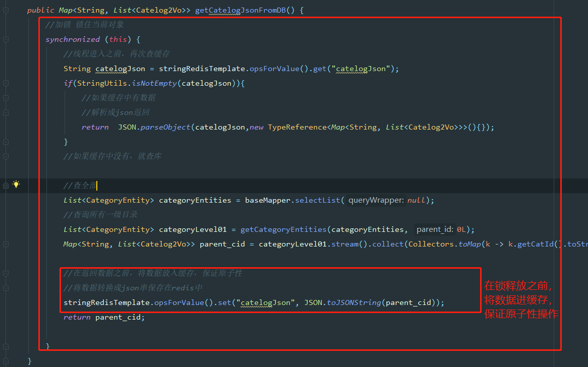Image resolution: width=588 pixels, height=367 pixels.
Task: Click the null argument in selectList
Action: click(416, 200)
